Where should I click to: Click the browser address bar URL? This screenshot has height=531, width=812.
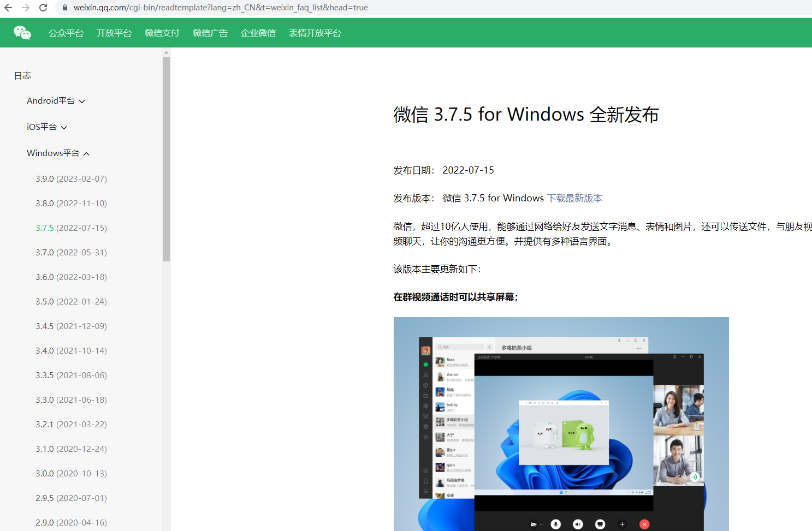[221, 8]
